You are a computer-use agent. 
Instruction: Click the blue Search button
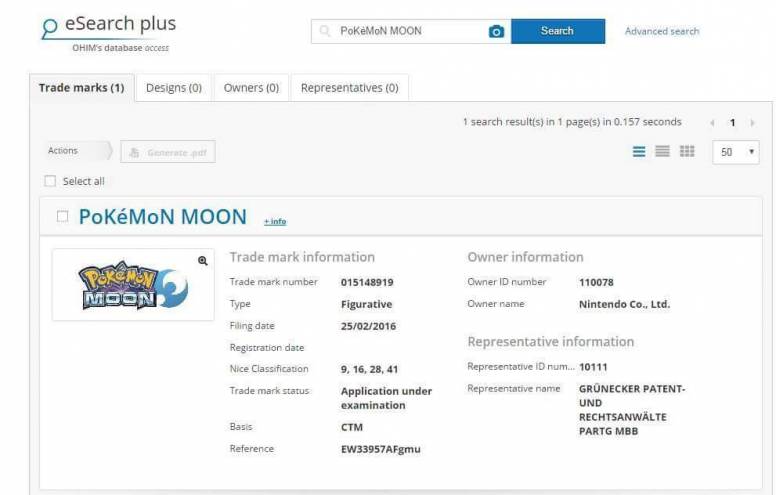[x=558, y=31]
